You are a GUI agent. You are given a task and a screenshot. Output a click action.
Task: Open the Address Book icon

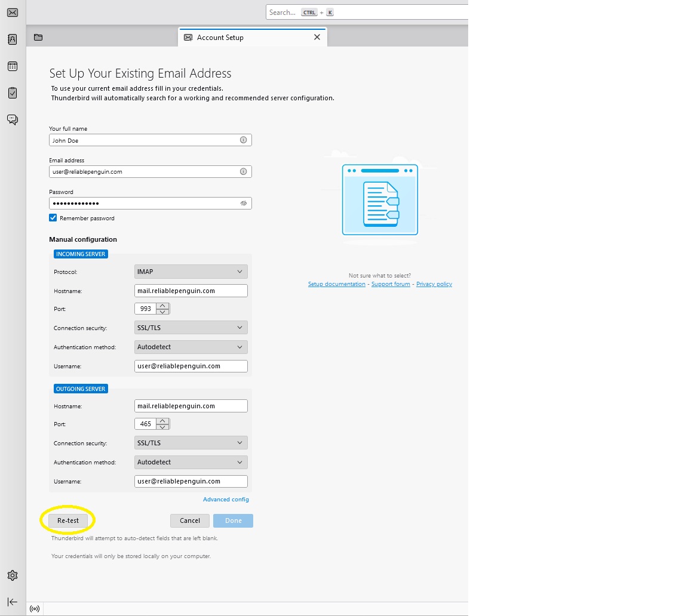[x=12, y=39]
